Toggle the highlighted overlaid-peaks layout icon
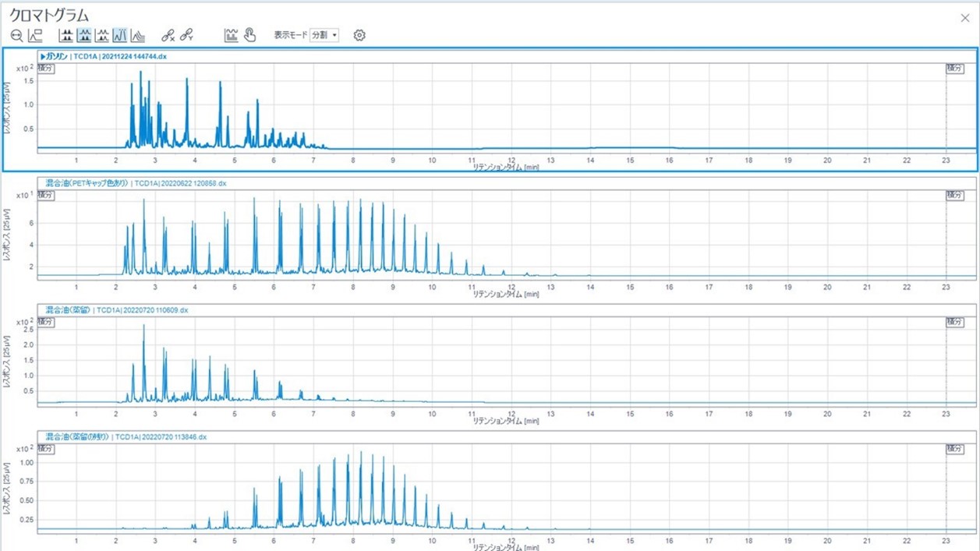Viewport: 980px width, 551px height. [x=120, y=35]
